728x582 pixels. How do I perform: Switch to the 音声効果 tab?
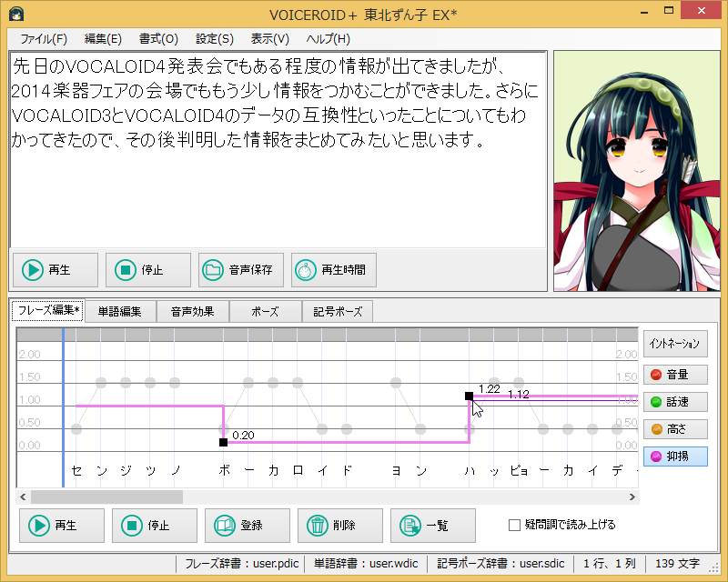coord(192,311)
